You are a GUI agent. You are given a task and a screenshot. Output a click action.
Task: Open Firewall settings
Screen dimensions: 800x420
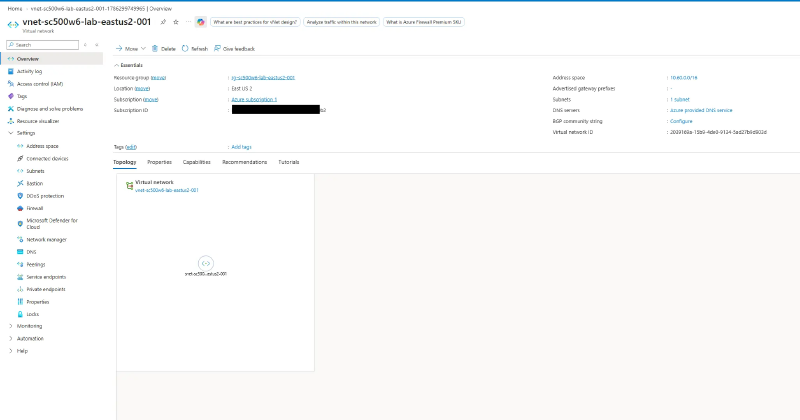(35, 208)
